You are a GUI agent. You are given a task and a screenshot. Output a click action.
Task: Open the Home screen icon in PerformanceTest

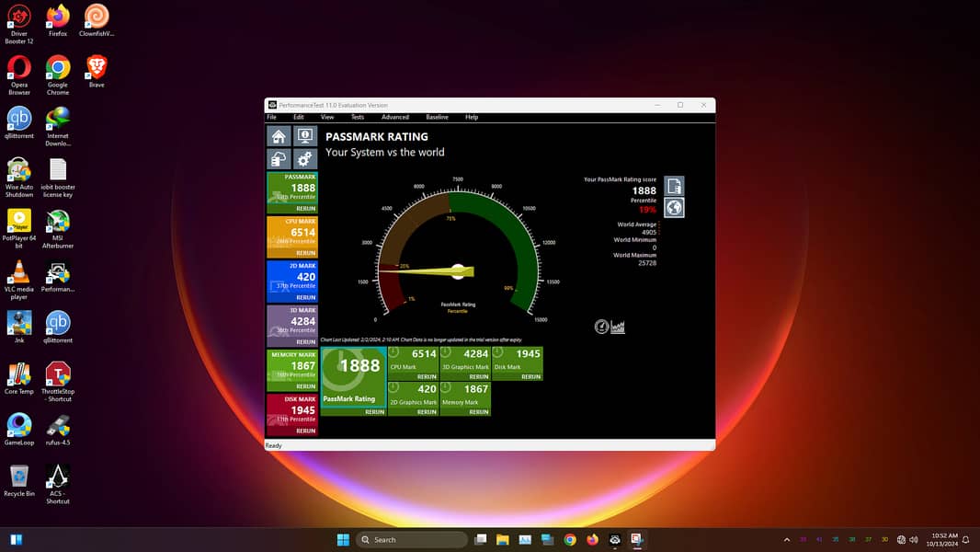point(279,136)
